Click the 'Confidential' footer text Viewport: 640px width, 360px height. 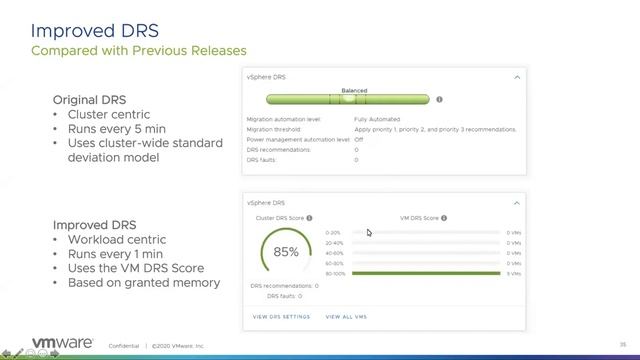coord(124,346)
